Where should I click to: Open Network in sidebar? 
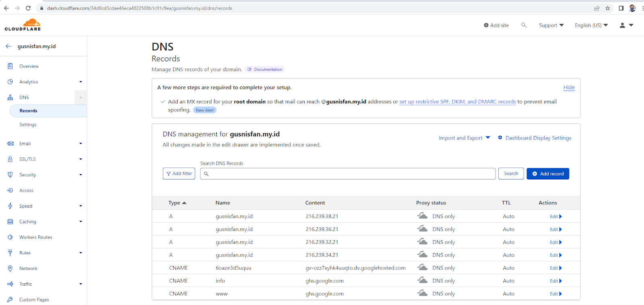click(x=28, y=268)
